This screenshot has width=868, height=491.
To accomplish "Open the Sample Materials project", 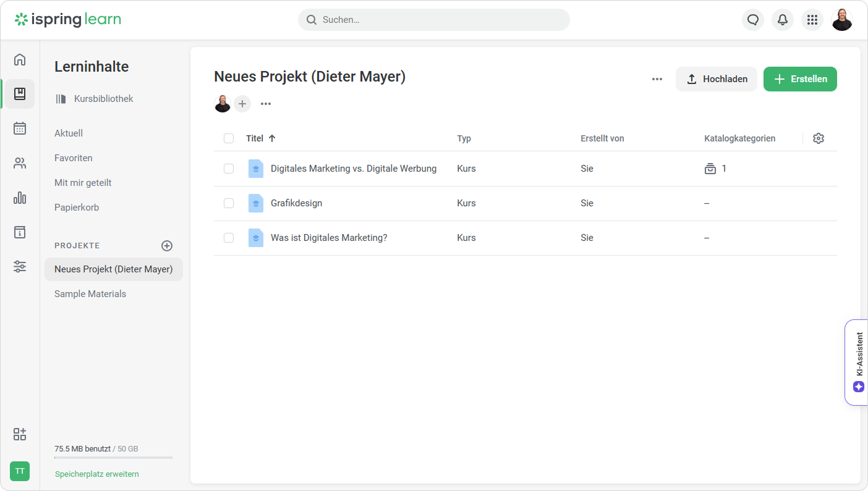I will coord(90,294).
